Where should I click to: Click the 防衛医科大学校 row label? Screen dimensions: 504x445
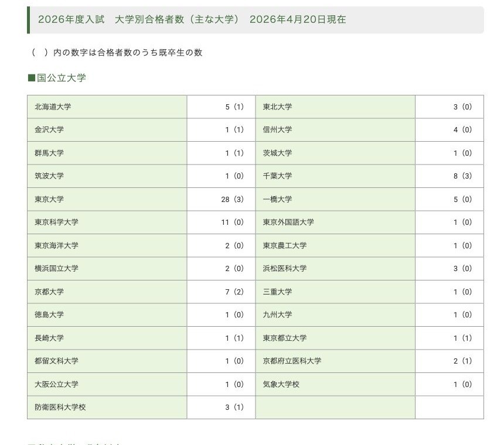coord(60,407)
